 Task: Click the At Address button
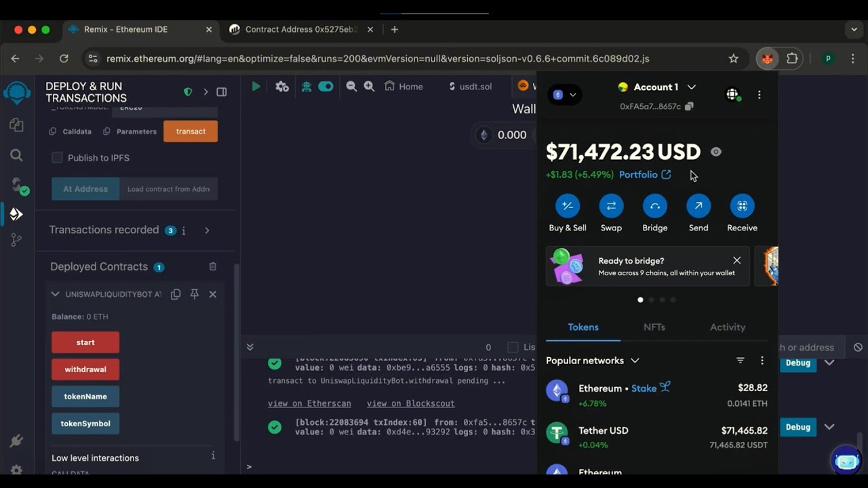(x=85, y=189)
